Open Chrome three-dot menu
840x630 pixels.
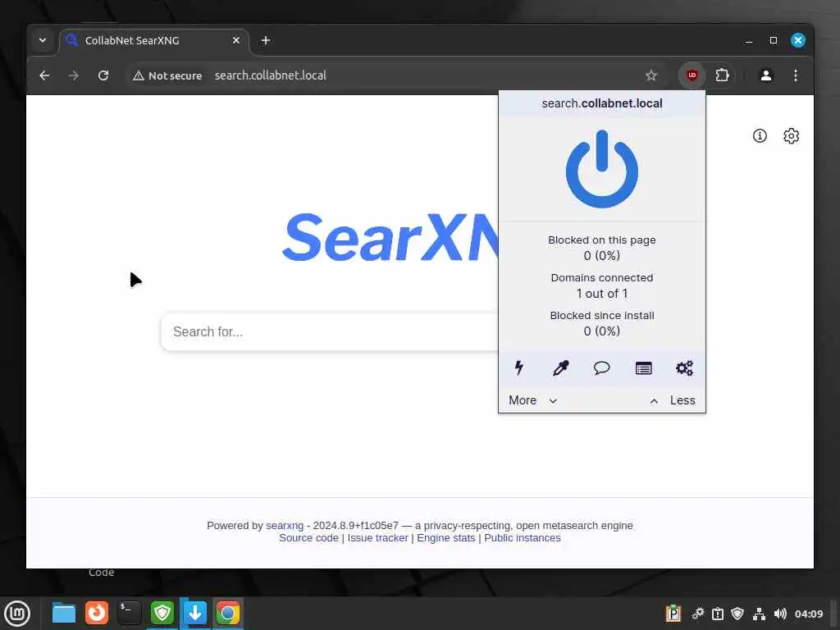(x=796, y=75)
